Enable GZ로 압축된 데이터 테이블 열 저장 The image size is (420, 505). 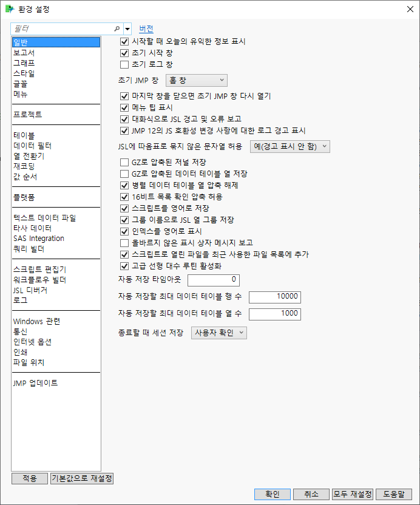(124, 174)
